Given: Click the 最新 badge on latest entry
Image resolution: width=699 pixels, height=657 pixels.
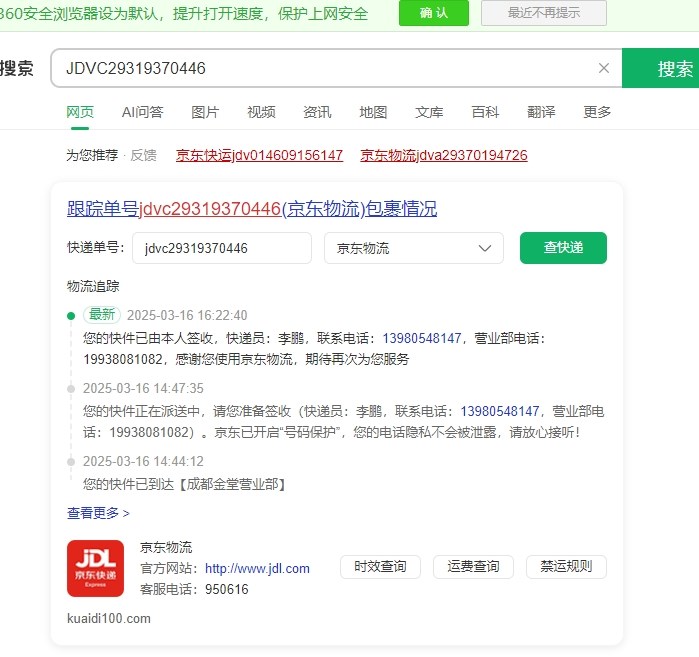Looking at the screenshot, I should 102,315.
